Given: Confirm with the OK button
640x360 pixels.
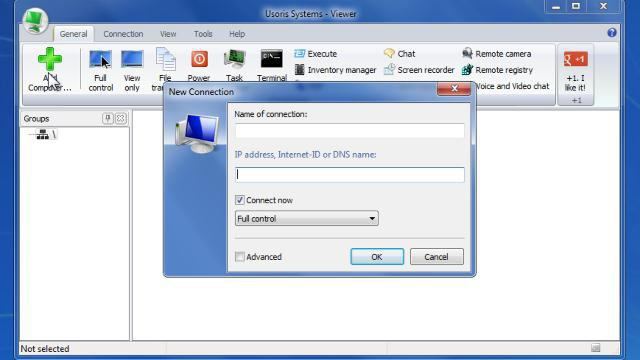Looking at the screenshot, I should tap(377, 257).
